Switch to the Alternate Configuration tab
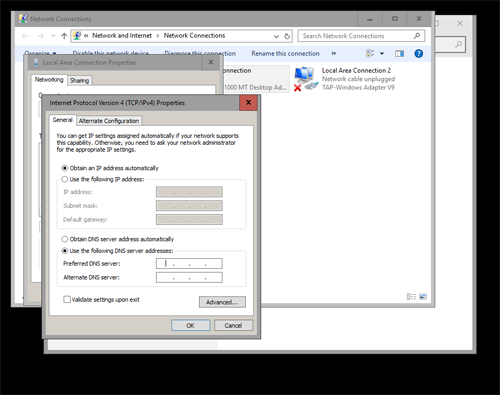This screenshot has width=500, height=395. click(109, 121)
